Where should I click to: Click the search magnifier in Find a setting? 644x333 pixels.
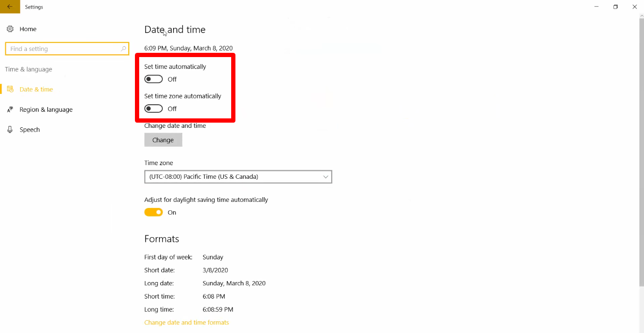click(x=122, y=49)
